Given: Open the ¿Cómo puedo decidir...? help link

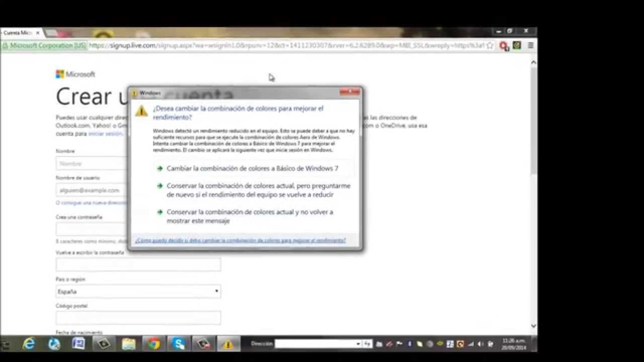Looking at the screenshot, I should point(240,241).
